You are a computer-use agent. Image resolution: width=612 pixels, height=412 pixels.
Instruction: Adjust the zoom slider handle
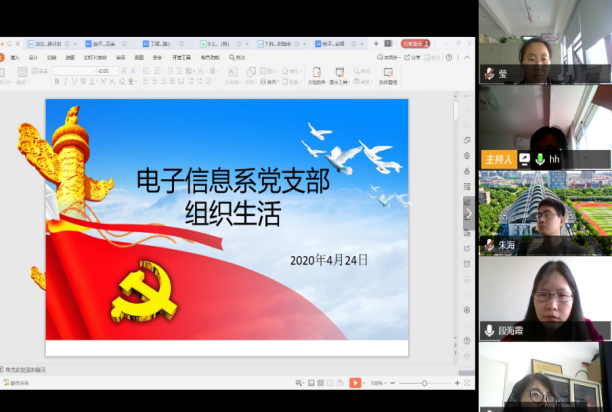[425, 383]
